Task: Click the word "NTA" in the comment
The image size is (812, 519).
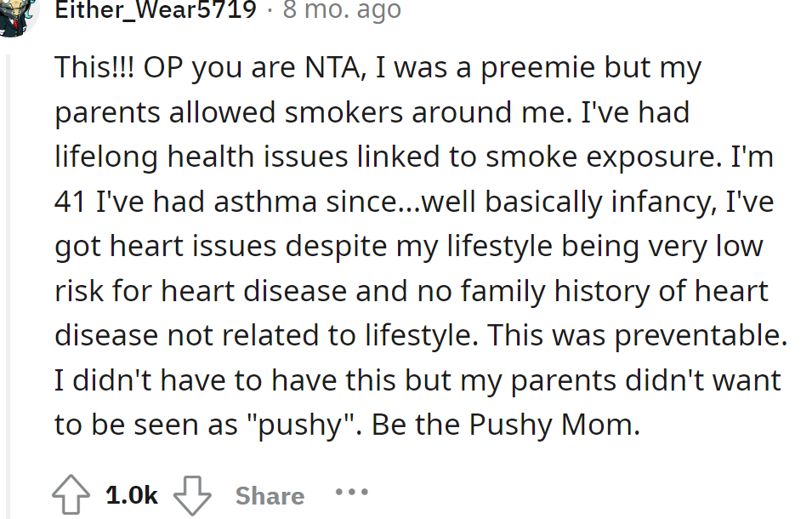Action: [332, 67]
